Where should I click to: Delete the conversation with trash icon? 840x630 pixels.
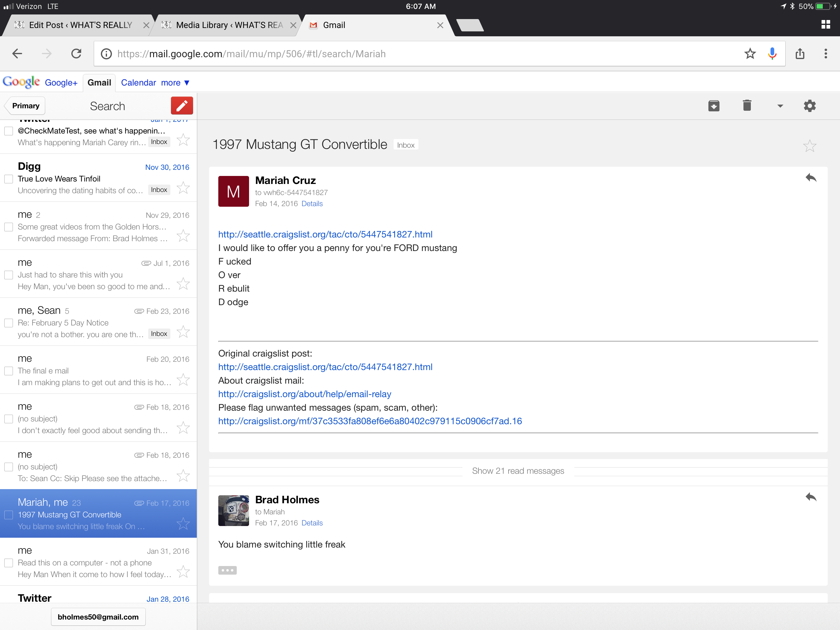pos(747,105)
